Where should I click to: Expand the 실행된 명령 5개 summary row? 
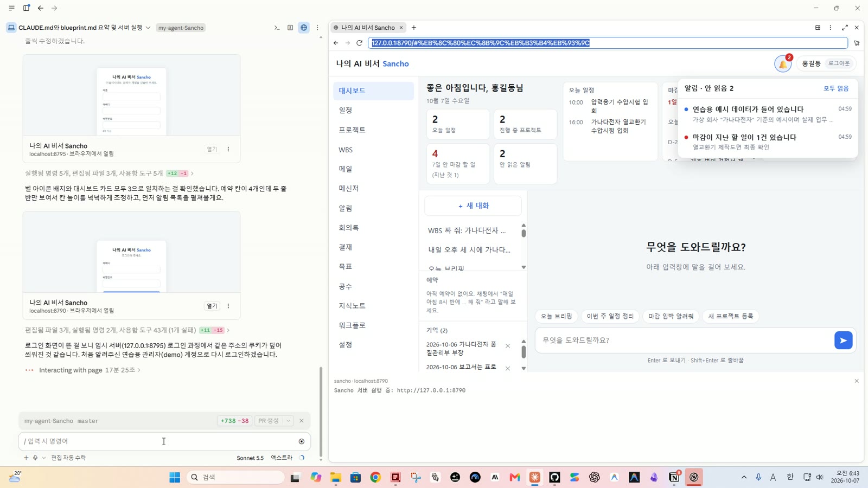coord(109,174)
